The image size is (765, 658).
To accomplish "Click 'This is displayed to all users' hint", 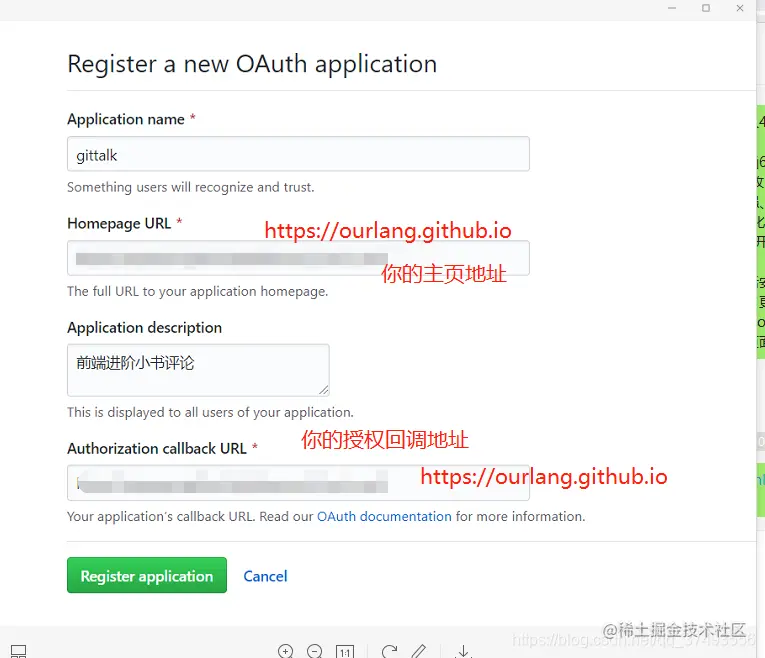I will coord(210,413).
